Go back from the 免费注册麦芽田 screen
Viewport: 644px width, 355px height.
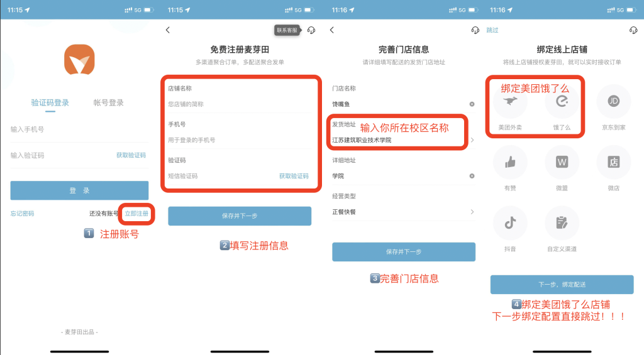tap(167, 30)
